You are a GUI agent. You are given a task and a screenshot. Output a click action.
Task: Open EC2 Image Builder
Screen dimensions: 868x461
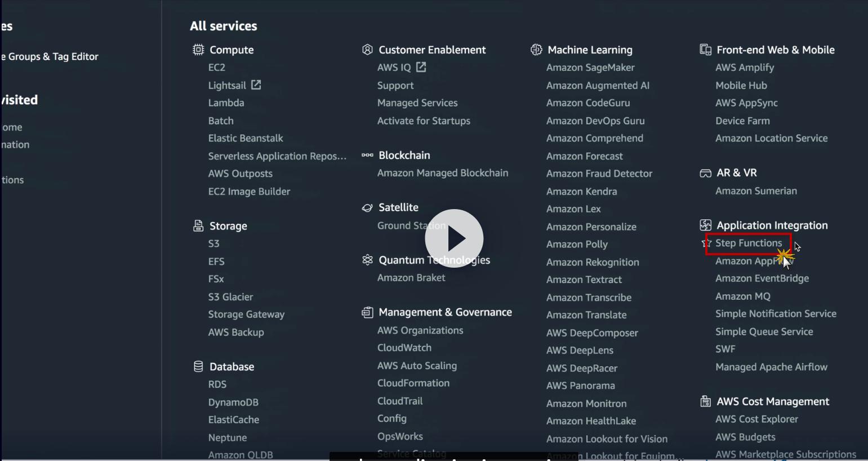coord(249,192)
